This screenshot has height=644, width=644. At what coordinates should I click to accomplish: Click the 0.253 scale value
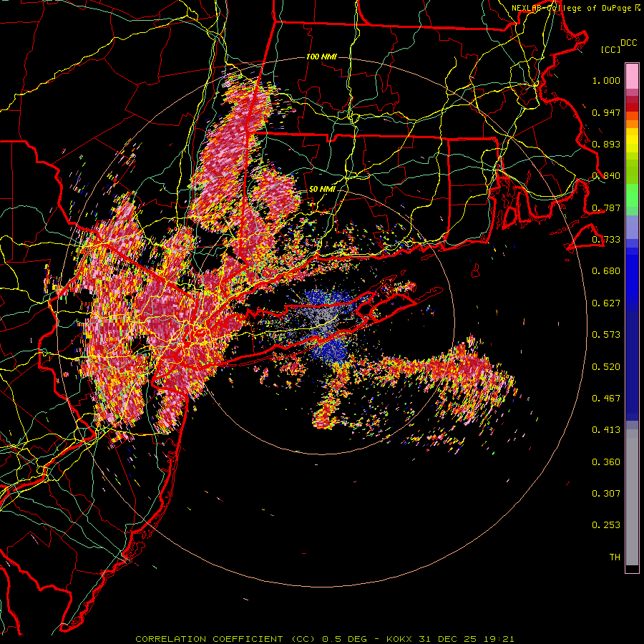606,525
